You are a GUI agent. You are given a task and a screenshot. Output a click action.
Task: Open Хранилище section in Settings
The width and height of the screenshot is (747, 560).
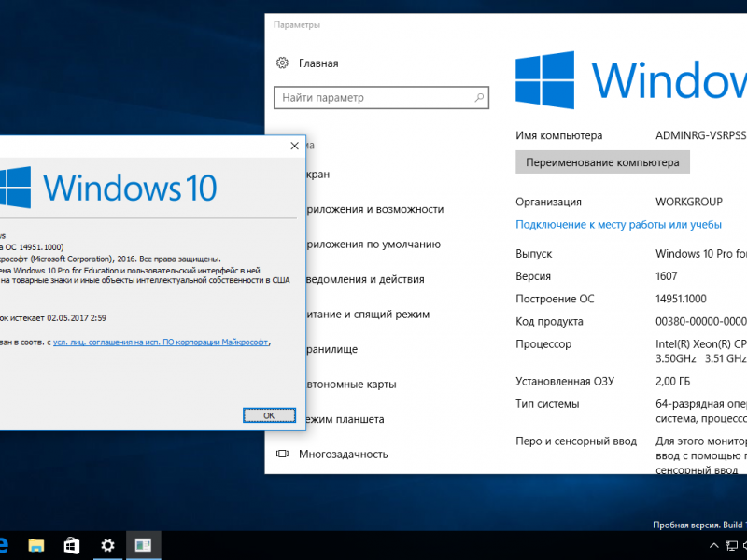(331, 349)
